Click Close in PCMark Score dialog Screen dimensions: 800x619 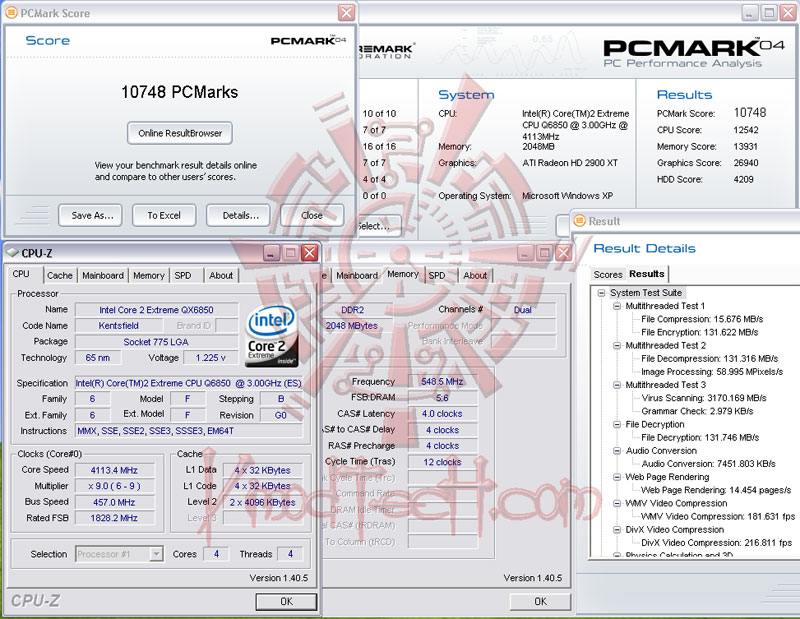pos(312,215)
